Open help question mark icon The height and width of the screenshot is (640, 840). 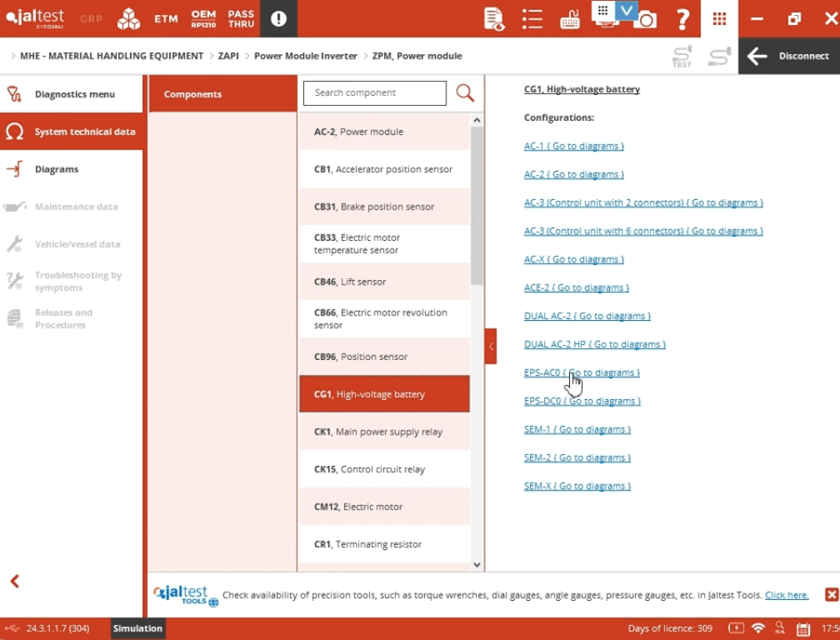[682, 19]
